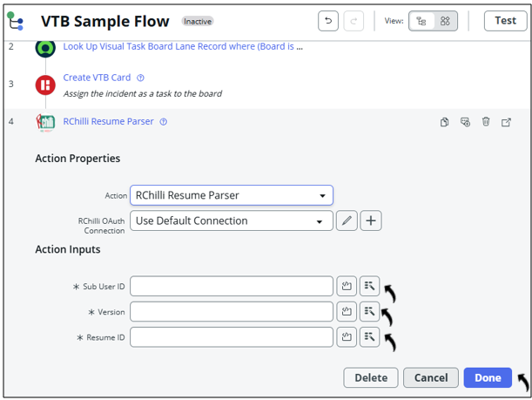This screenshot has width=532, height=400.
Task: Click the Cancel button
Action: click(x=431, y=377)
